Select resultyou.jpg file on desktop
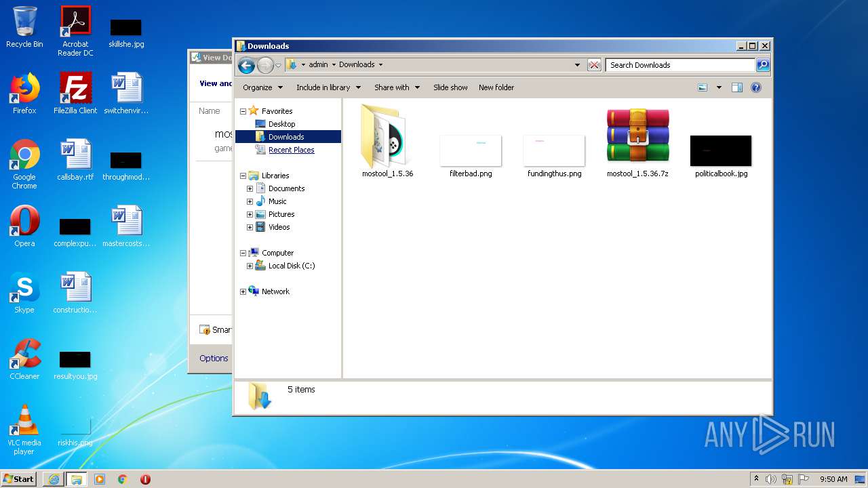This screenshot has width=868, height=488. pyautogui.click(x=75, y=365)
